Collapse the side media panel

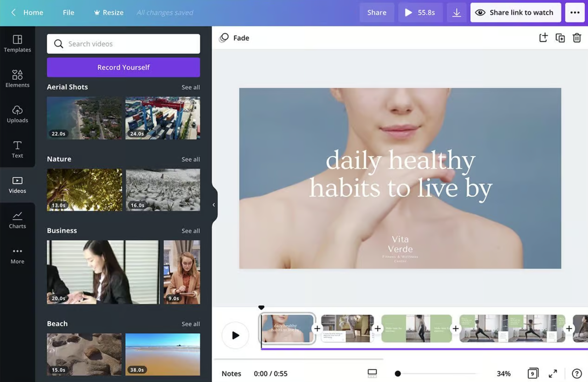tap(213, 204)
